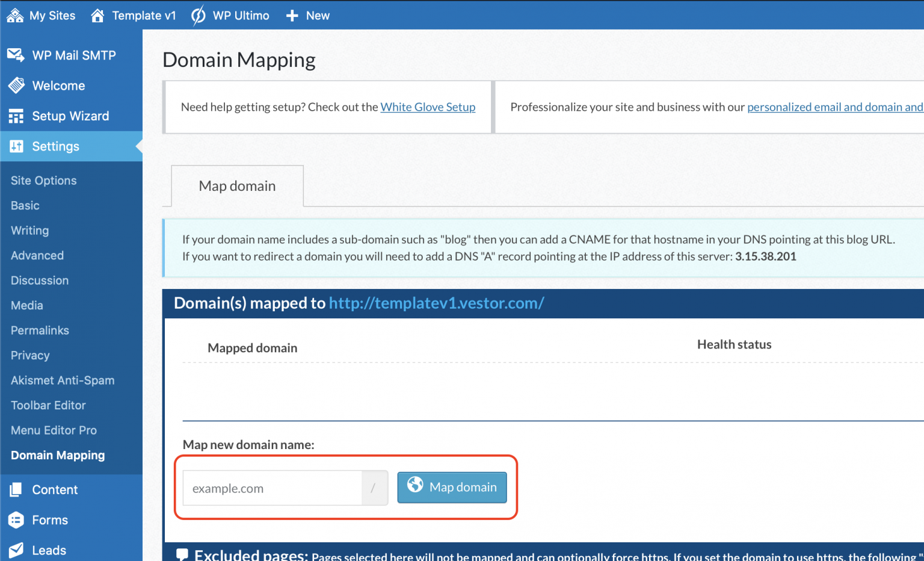Select the Settings icon in the sidebar

14,146
